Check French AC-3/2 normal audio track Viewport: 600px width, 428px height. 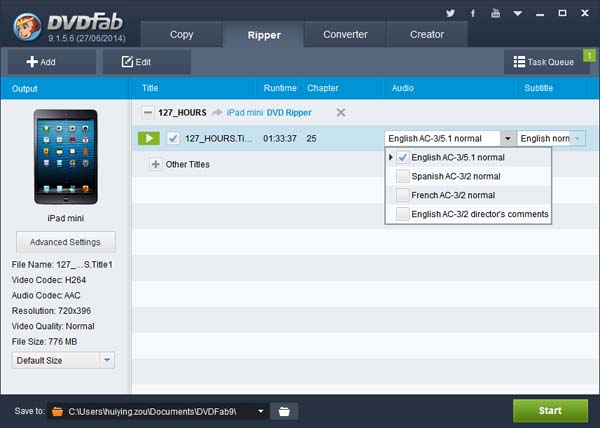click(403, 195)
